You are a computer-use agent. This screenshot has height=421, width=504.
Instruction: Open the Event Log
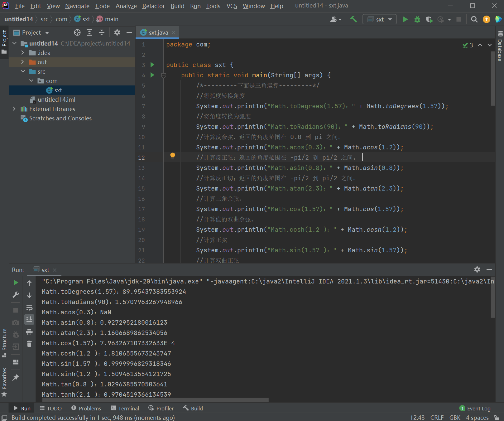tap(475, 408)
